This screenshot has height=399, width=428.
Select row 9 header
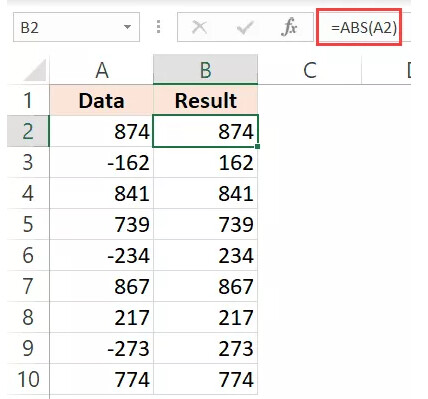[x=28, y=348]
